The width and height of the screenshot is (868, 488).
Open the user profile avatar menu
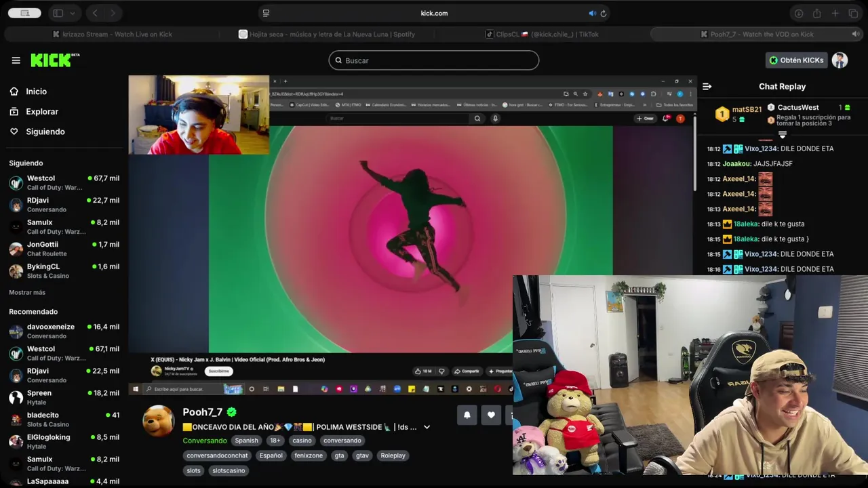pos(840,60)
